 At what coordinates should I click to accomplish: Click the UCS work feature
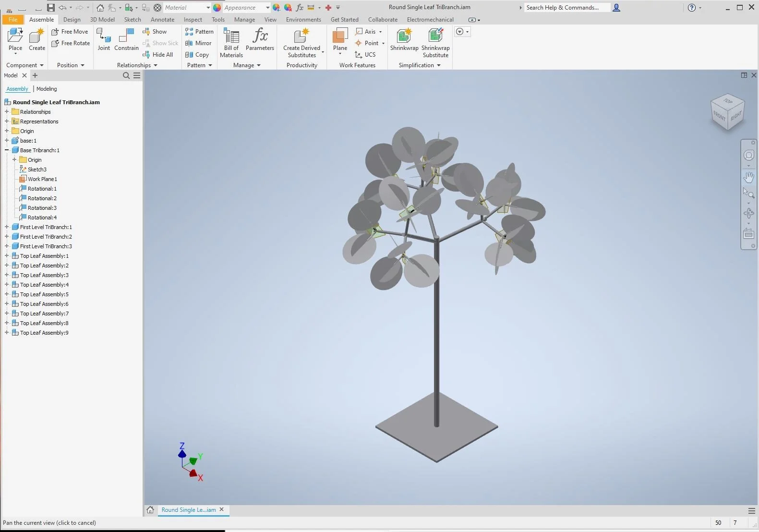pyautogui.click(x=365, y=55)
